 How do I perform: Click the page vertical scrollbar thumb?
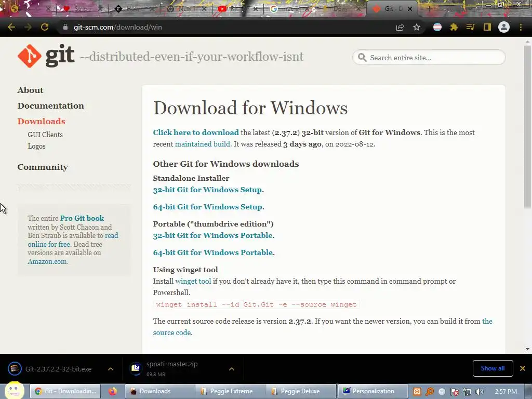(527, 126)
